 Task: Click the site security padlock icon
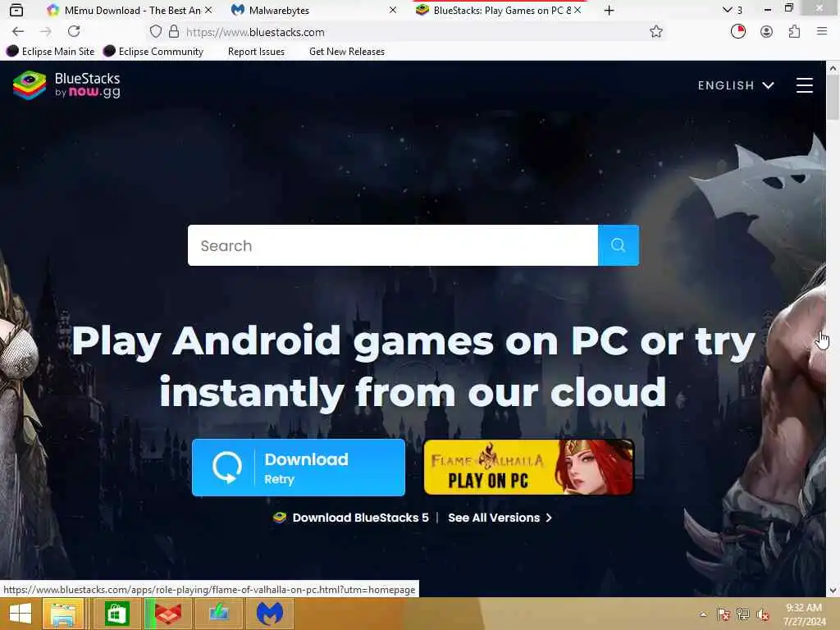pyautogui.click(x=174, y=32)
